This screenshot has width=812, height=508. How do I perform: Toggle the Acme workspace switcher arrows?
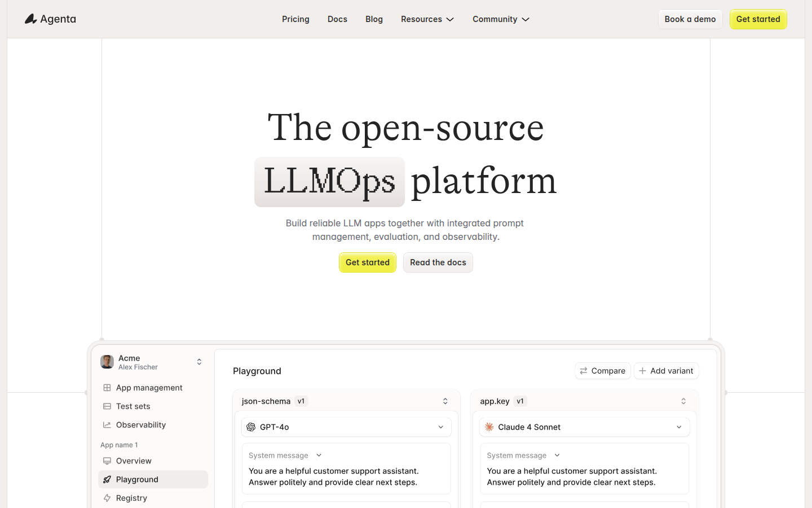pyautogui.click(x=199, y=362)
